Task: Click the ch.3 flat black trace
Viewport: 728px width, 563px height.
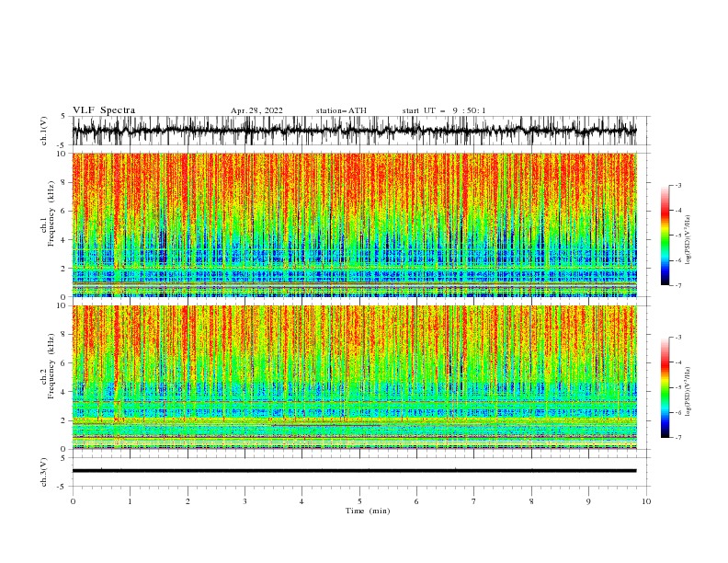Action: click(354, 471)
